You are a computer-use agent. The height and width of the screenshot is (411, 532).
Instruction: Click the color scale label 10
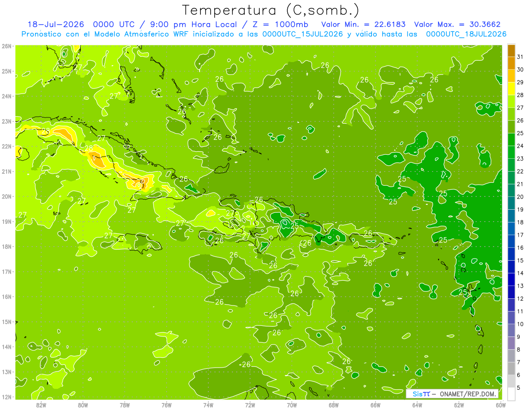(520, 324)
